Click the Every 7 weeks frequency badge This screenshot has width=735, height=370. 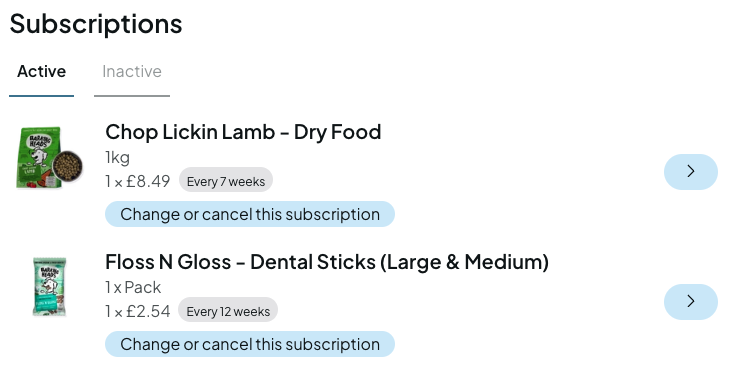click(x=226, y=181)
